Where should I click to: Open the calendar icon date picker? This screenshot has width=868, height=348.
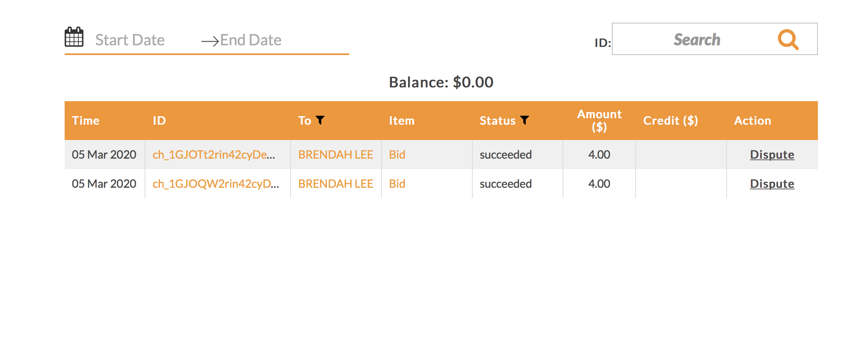pyautogui.click(x=74, y=37)
